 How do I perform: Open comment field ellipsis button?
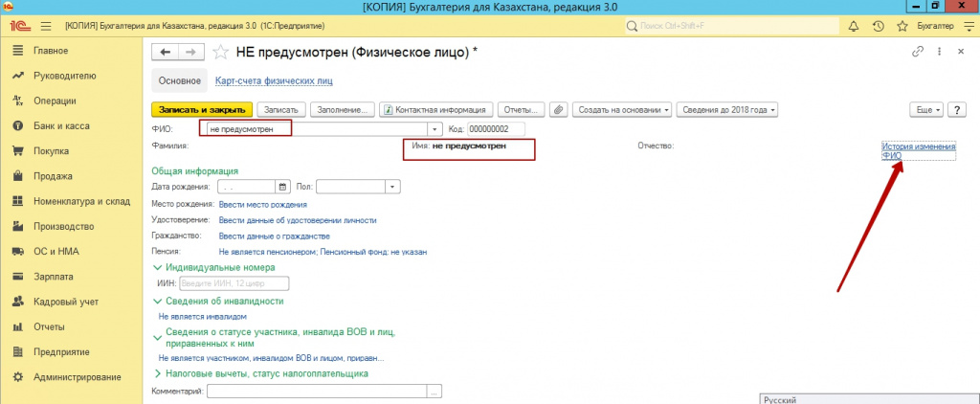click(434, 391)
